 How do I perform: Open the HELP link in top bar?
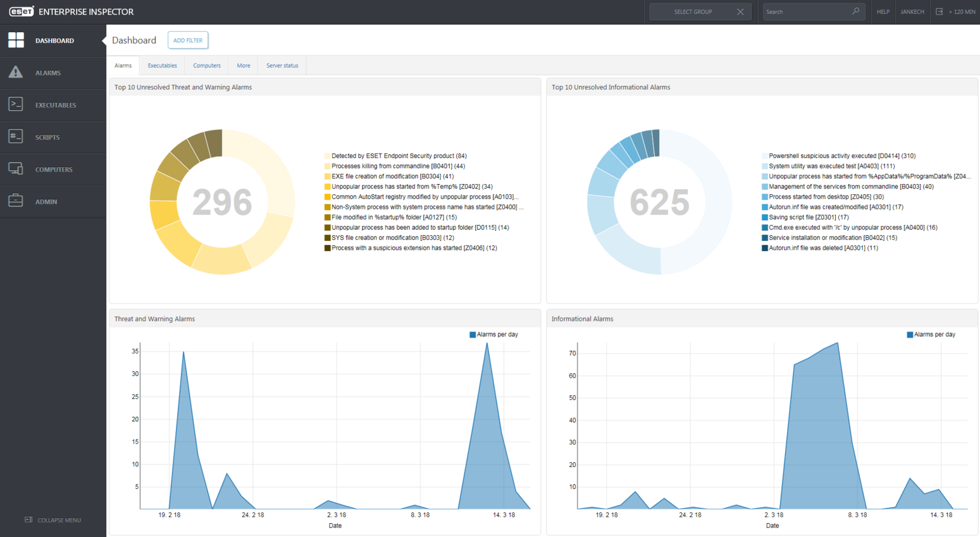pos(883,11)
